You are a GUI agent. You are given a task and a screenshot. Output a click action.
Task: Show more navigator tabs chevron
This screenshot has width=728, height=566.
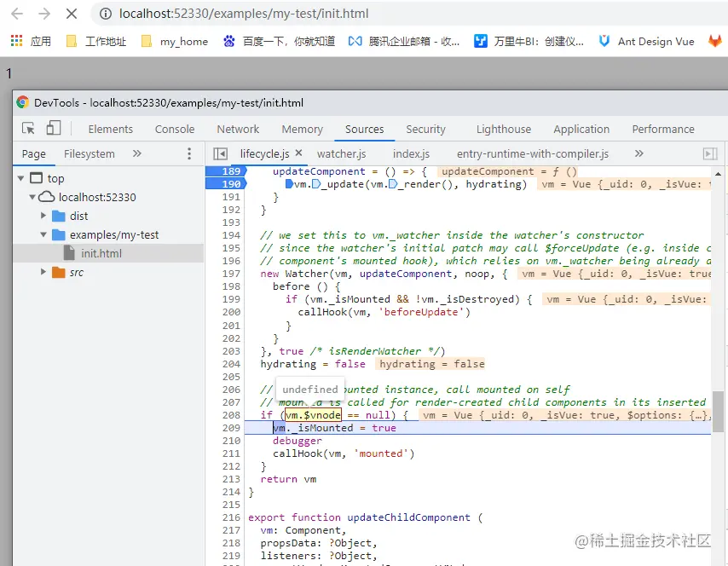coord(137,153)
